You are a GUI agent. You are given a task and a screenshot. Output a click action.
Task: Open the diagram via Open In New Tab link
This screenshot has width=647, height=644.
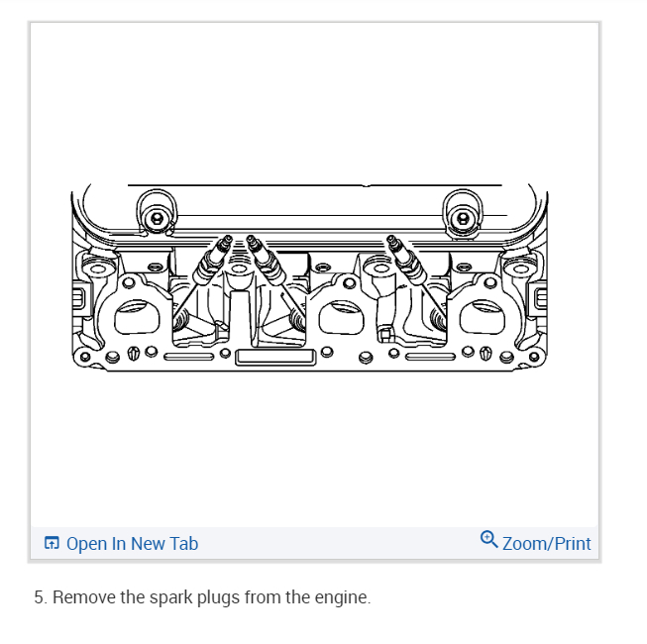[132, 543]
